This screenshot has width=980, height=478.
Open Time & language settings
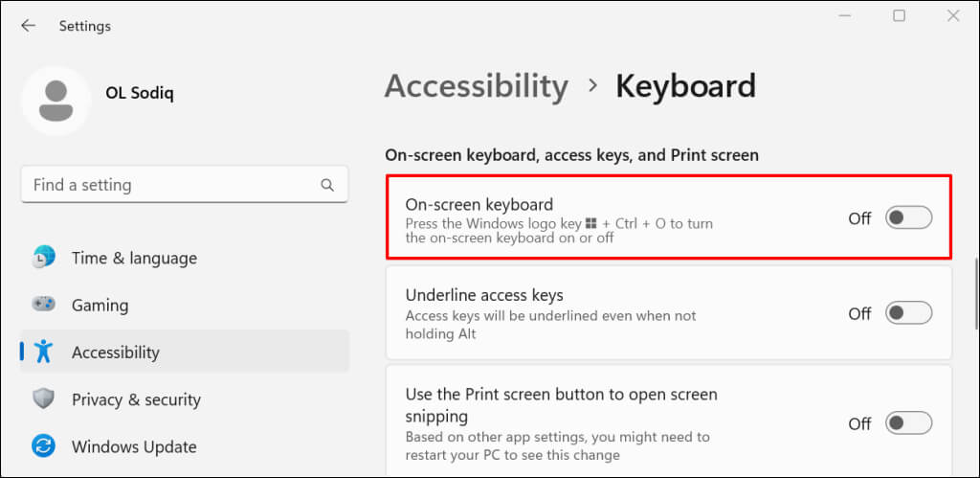coord(134,258)
